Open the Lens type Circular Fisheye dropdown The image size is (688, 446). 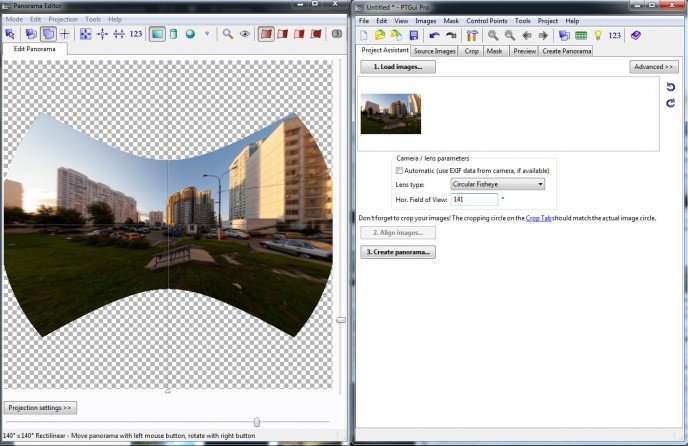click(498, 184)
